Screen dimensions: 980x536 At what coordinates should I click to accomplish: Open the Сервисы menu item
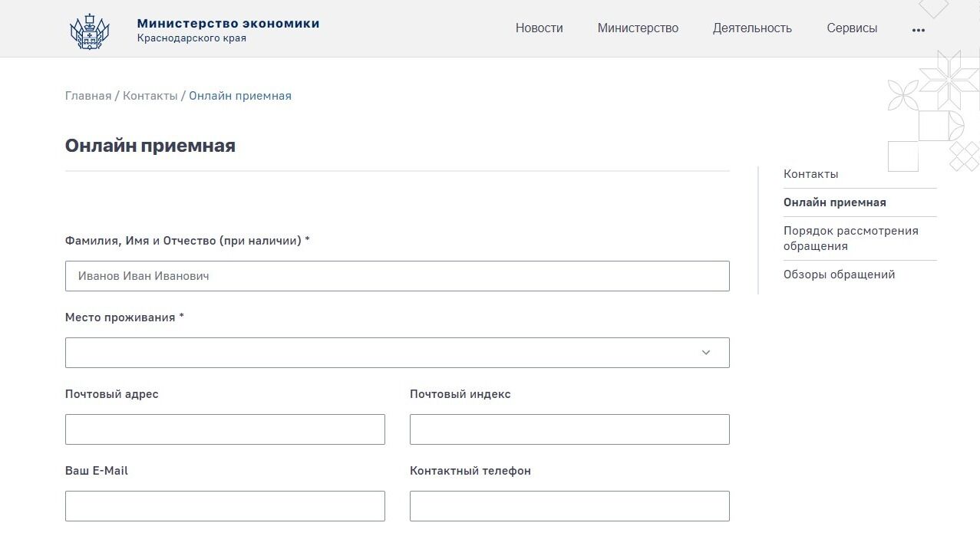(x=852, y=28)
